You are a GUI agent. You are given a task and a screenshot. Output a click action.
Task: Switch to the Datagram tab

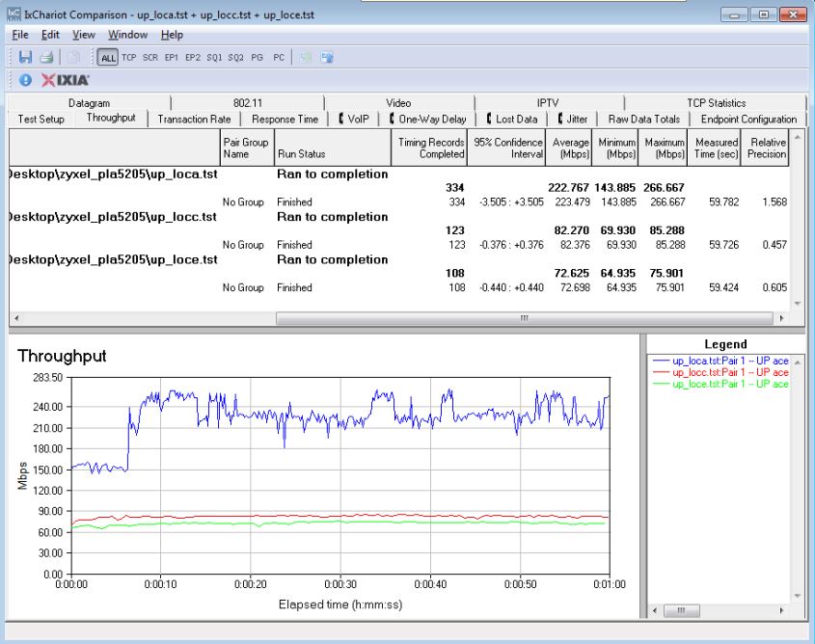click(x=89, y=103)
